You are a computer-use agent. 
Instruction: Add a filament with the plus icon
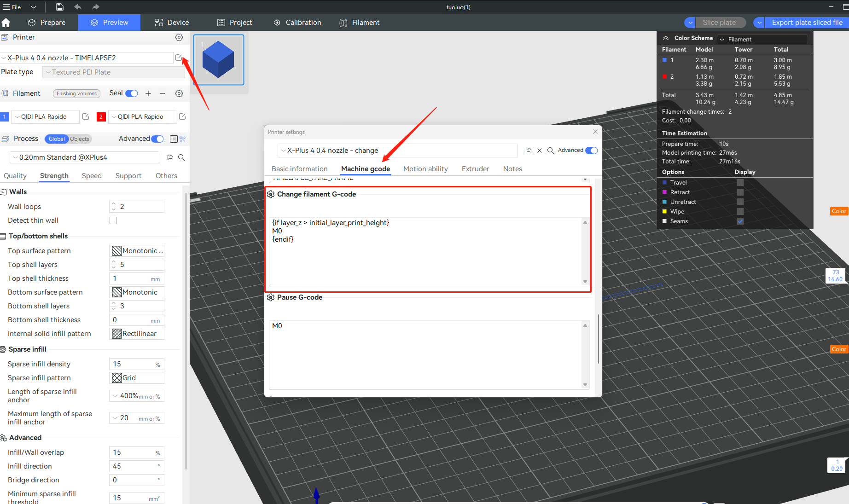click(x=148, y=93)
